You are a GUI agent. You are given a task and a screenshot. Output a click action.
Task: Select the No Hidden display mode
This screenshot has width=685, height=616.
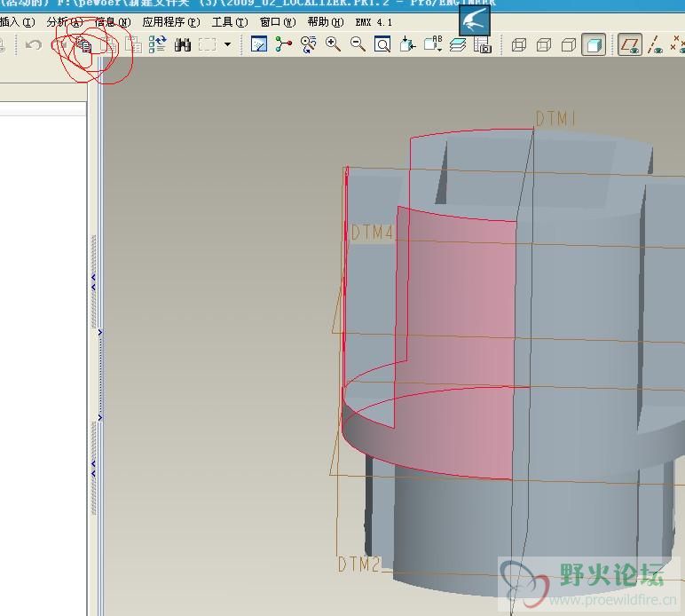[569, 45]
